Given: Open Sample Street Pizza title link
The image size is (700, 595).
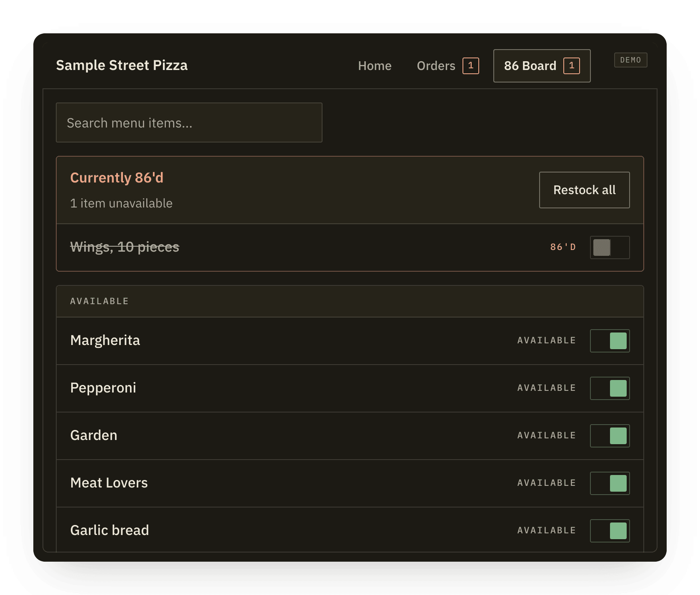Looking at the screenshot, I should point(122,65).
